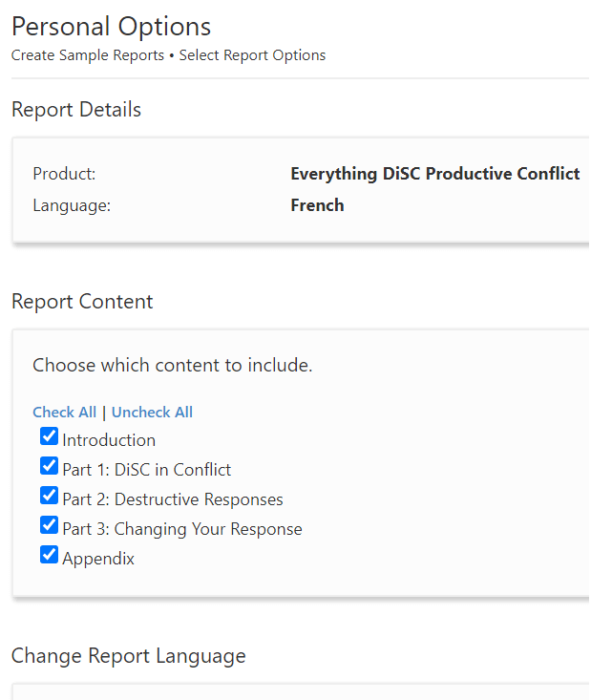Toggle Part 2: Destructive Responses checkbox
Viewport: 591px width, 700px height.
pos(49,496)
